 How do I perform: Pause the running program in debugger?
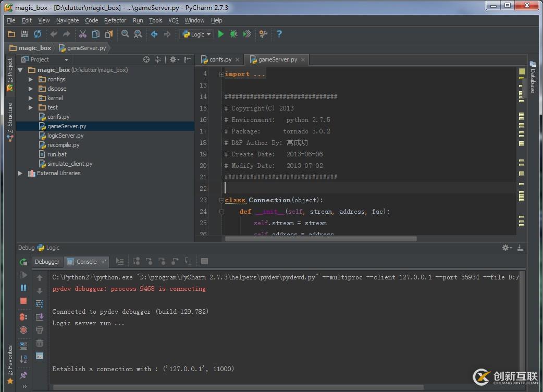point(23,288)
